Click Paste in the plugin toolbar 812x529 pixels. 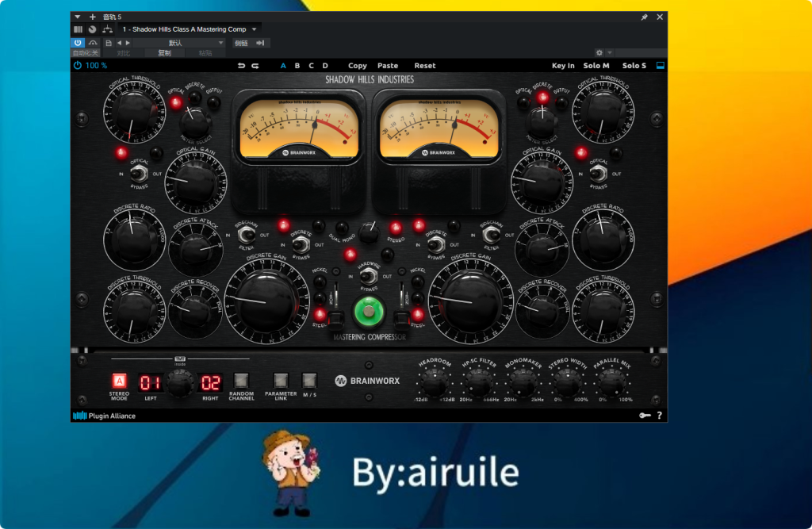(387, 66)
